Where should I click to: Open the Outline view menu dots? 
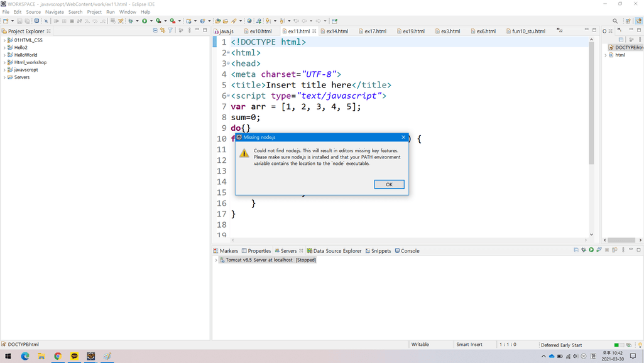coord(640,40)
